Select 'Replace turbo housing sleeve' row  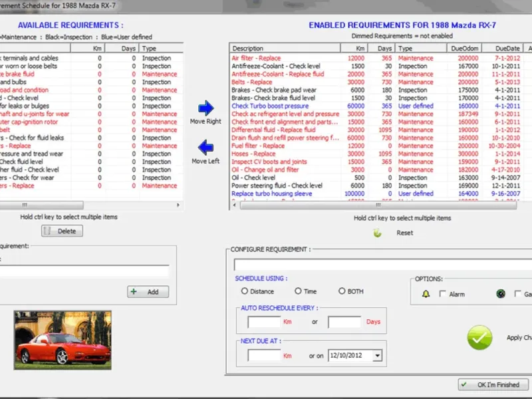pos(380,194)
